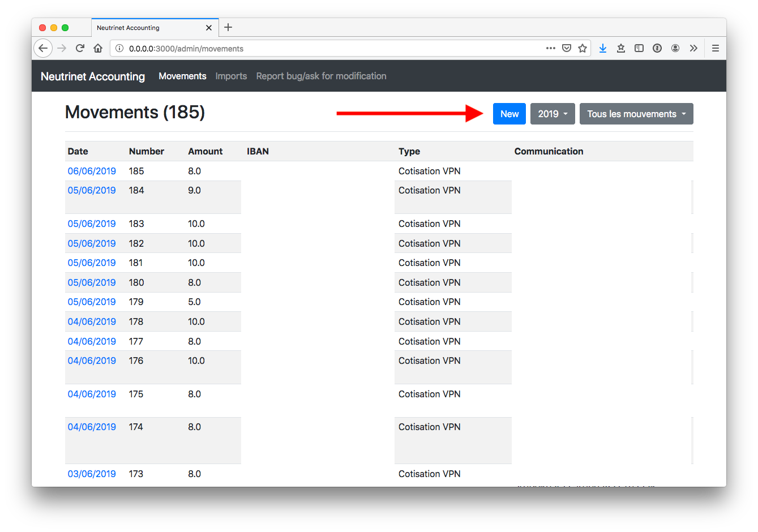The width and height of the screenshot is (758, 532).
Task: Click Cotisation VPN type in row 185
Action: click(x=429, y=171)
